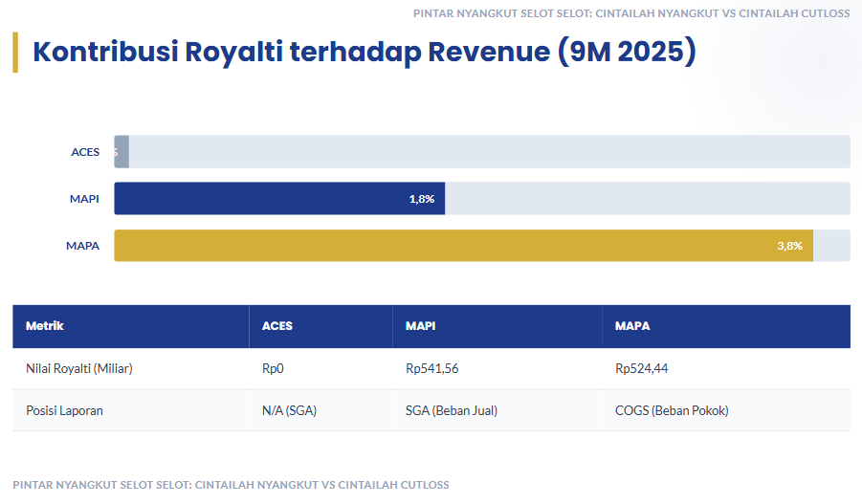
Task: Click the MAPI label beside the chart
Action: (84, 199)
